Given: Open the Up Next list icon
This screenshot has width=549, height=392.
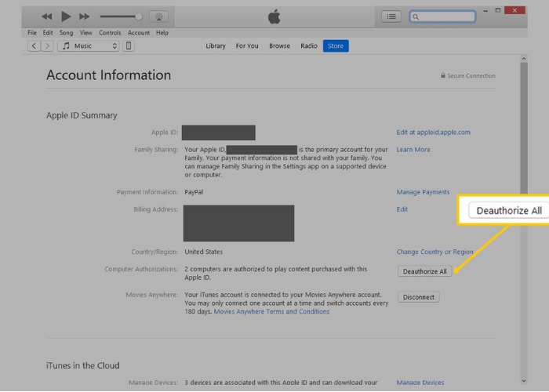Looking at the screenshot, I should click(x=391, y=16).
